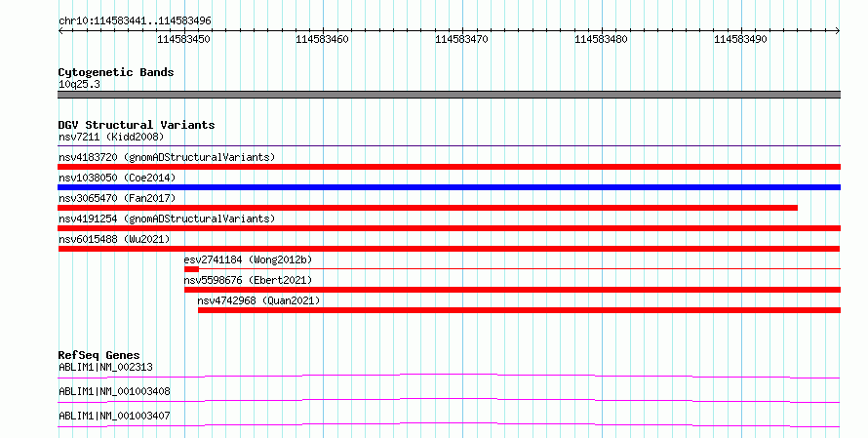This screenshot has height=438, width=868.
Task: Click left arrowhead of the coordinate ruler
Action: (x=60, y=31)
